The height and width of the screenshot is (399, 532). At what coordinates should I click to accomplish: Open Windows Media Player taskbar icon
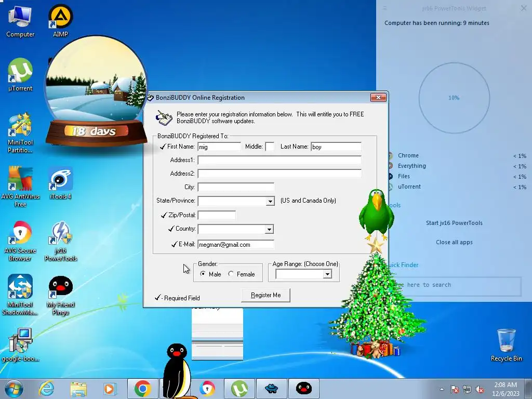coord(110,389)
